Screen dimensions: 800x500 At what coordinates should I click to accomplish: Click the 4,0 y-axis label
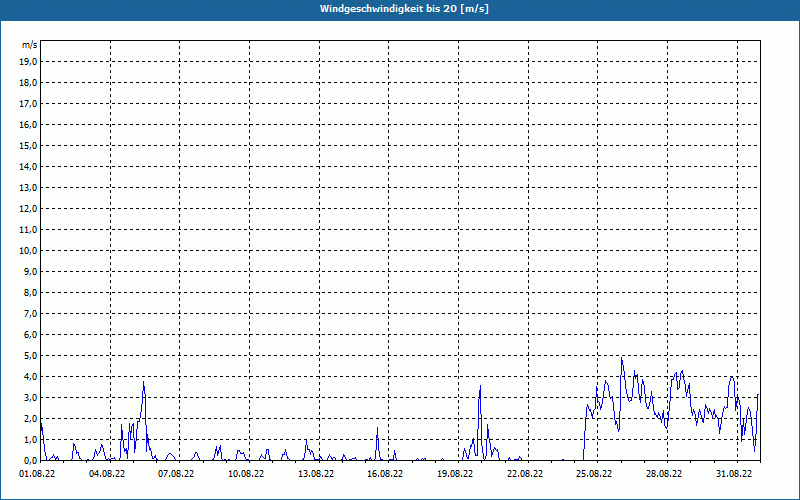pyautogui.click(x=30, y=376)
